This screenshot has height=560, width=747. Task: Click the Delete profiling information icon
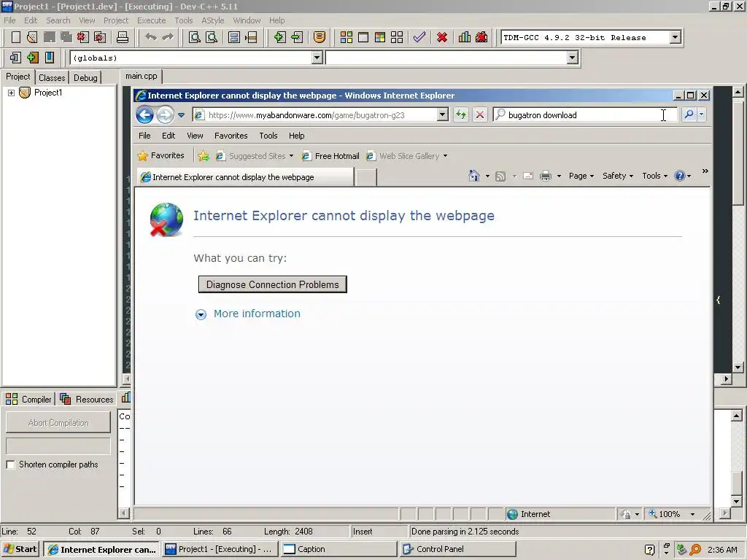click(481, 37)
